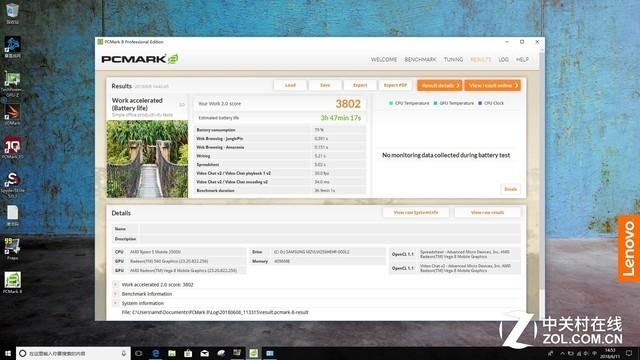Toggle the CPU Temperature legend swatch
Screen dimensions: 640x360
(x=391, y=103)
